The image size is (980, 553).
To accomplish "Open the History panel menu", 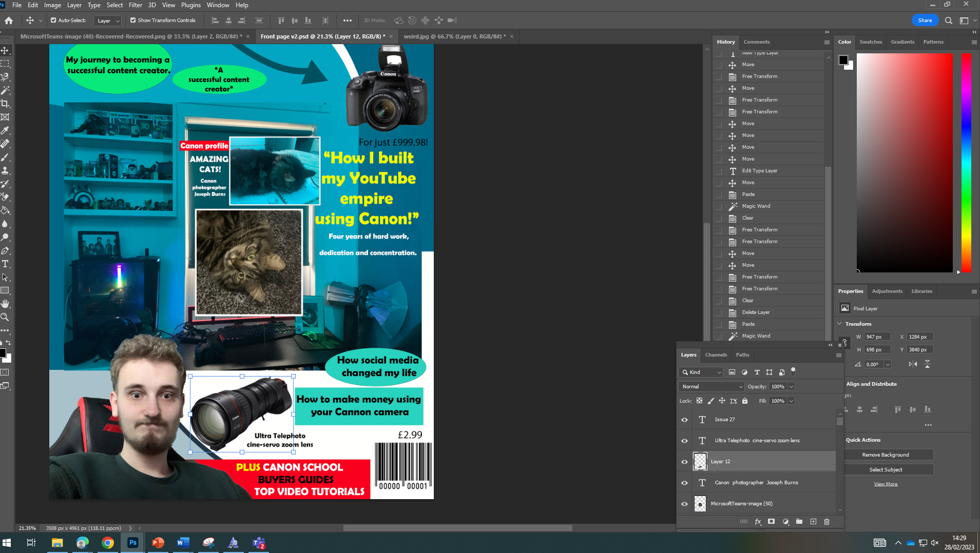I will [x=827, y=42].
